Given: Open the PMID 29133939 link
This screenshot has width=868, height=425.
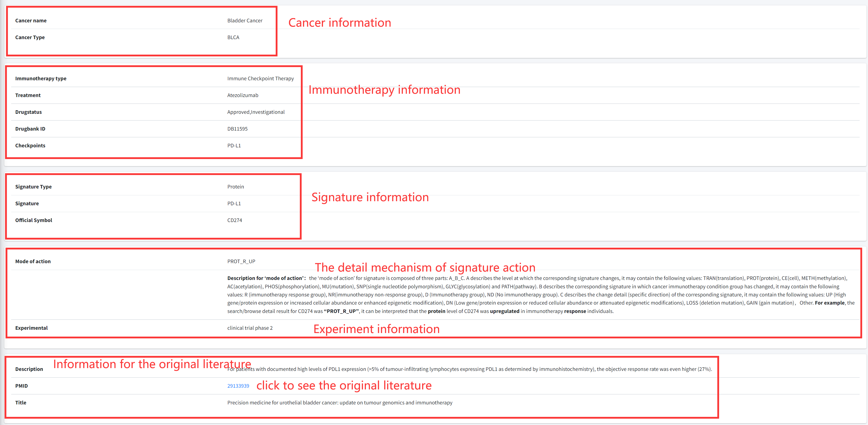Looking at the screenshot, I should coord(238,386).
